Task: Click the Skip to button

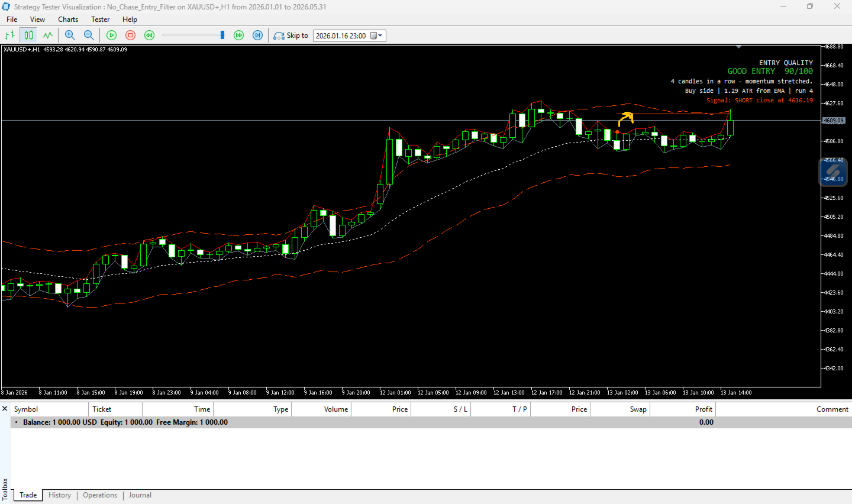Action: point(291,35)
